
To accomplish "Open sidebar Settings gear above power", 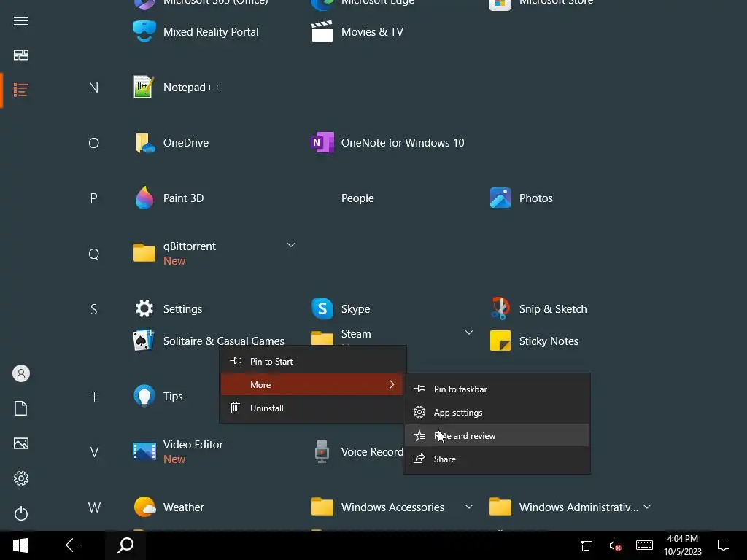I will [x=21, y=478].
